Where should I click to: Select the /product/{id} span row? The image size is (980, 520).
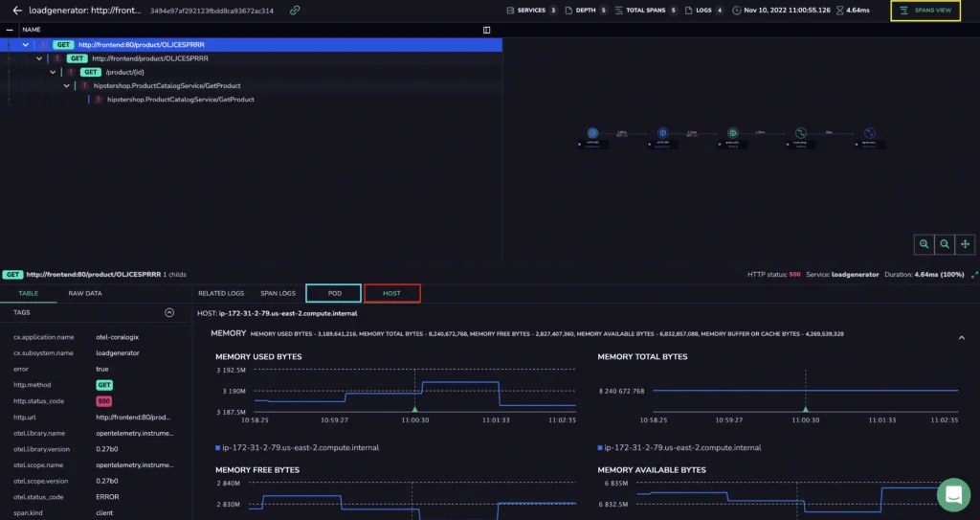point(252,72)
